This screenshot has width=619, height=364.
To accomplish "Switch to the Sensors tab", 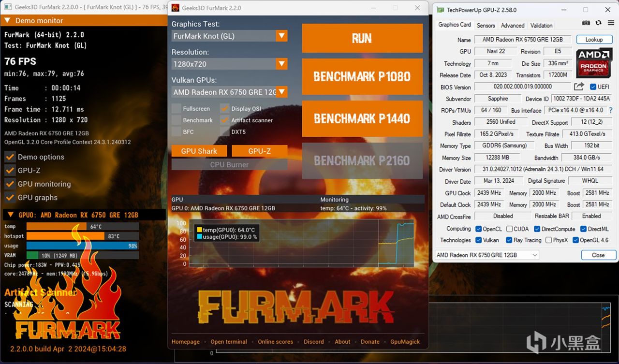I will coord(486,26).
